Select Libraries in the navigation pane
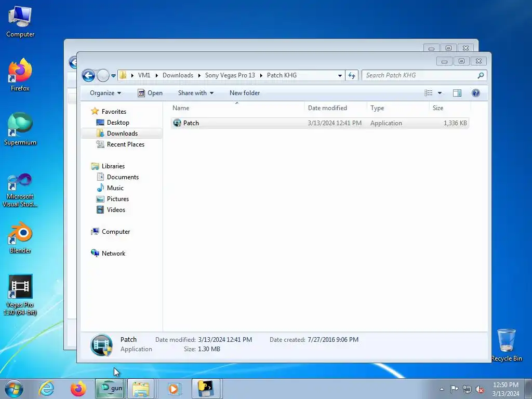The image size is (532, 399). (113, 166)
